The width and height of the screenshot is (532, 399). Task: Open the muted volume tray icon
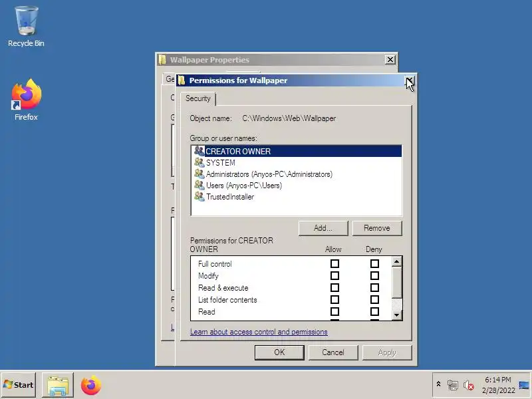click(x=469, y=385)
